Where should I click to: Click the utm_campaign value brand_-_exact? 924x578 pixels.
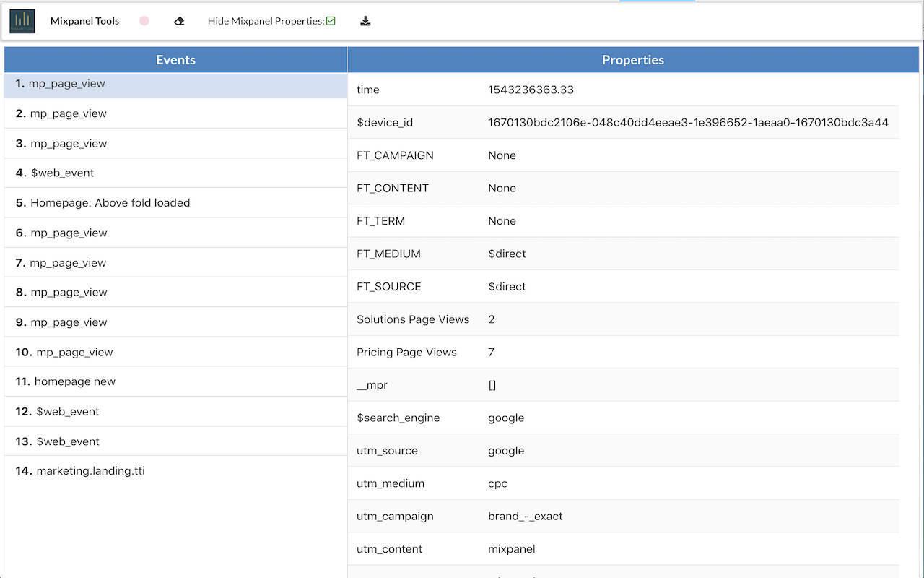pos(526,517)
